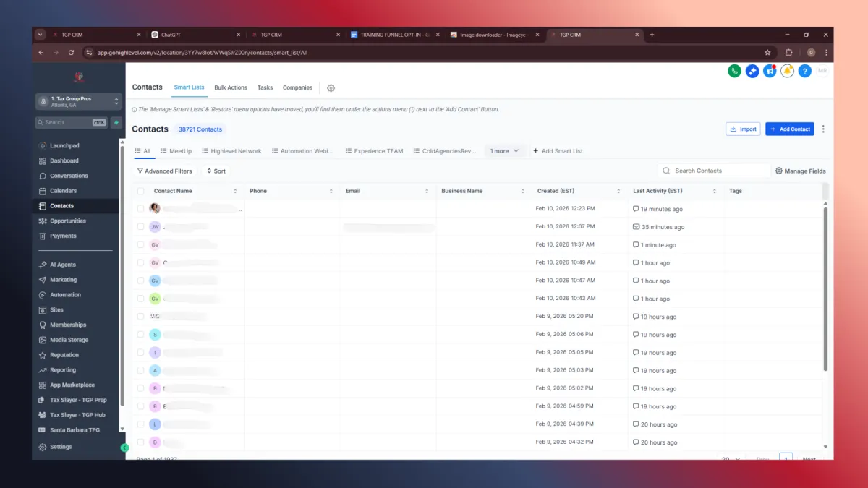Click the Contact Name column sort arrows
Viewport: 868px width, 488px height.
235,191
